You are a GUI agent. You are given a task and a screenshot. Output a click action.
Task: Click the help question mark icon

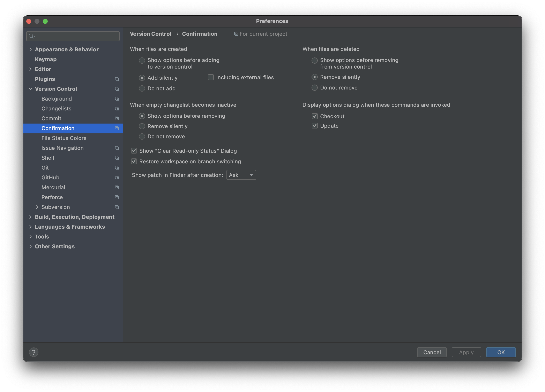[34, 352]
